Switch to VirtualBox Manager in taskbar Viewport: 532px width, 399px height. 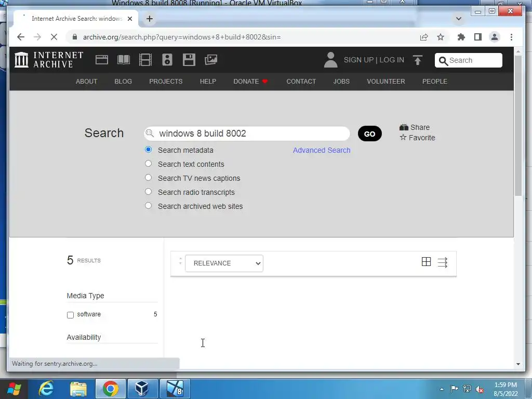tap(142, 389)
